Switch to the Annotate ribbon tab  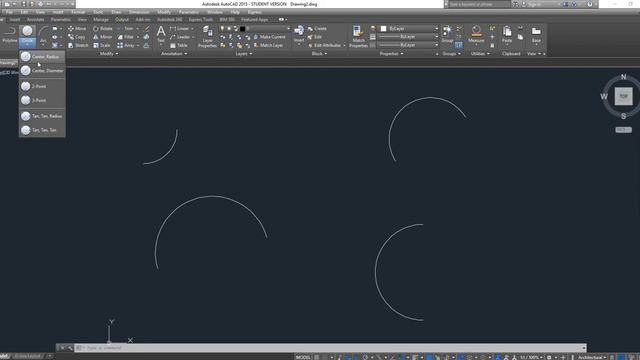click(36, 19)
